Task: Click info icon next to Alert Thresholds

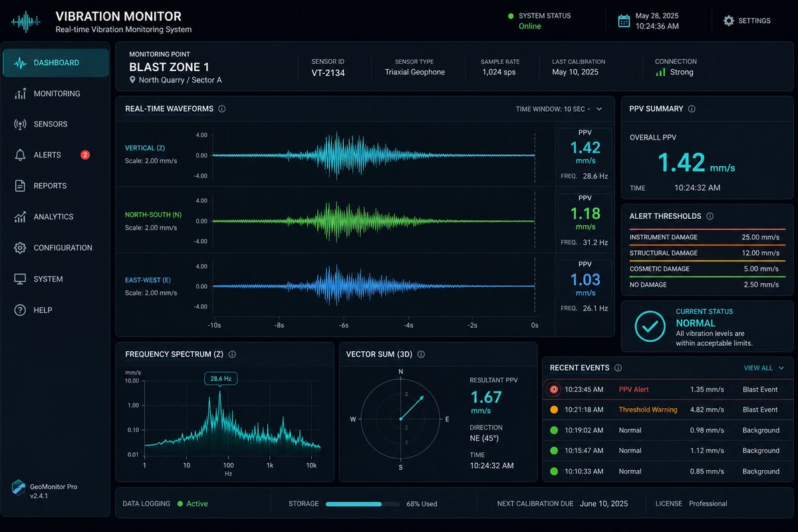Action: click(x=710, y=216)
